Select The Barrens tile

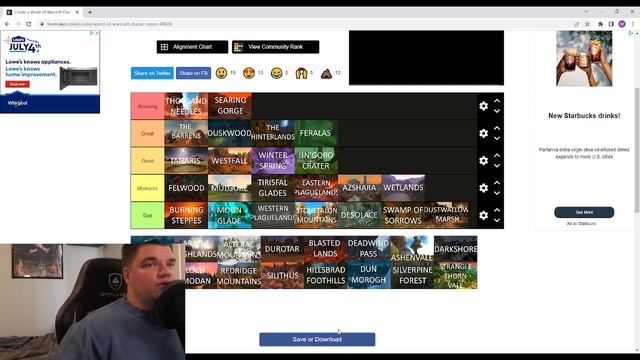pyautogui.click(x=186, y=133)
